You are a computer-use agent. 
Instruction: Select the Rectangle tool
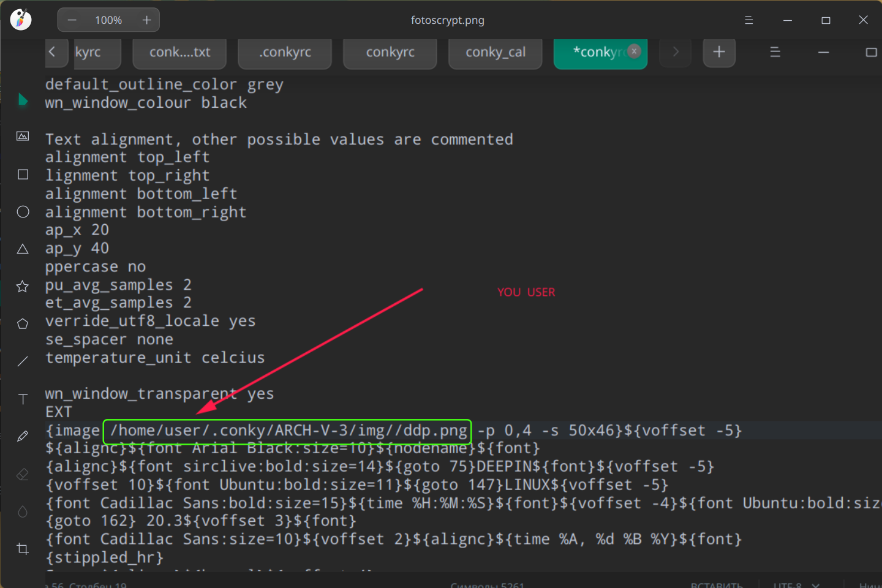pos(23,175)
